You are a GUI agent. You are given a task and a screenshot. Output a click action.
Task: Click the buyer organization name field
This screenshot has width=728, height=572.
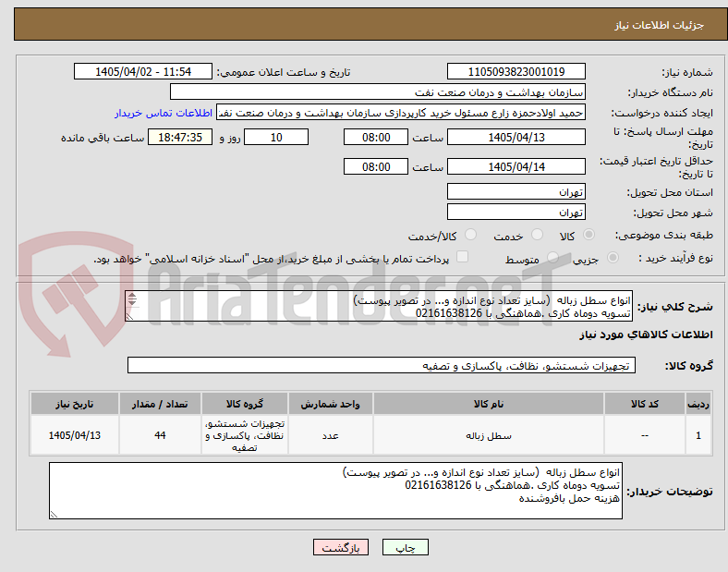(378, 91)
